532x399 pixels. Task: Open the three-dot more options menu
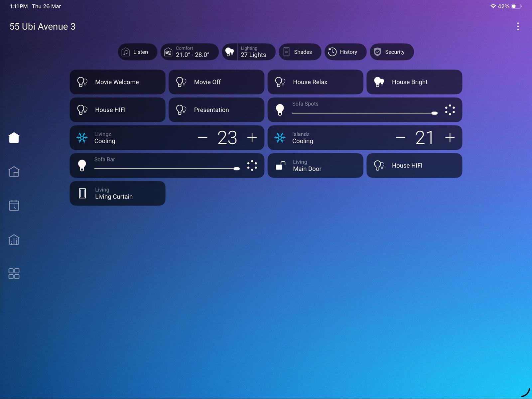coord(518,27)
